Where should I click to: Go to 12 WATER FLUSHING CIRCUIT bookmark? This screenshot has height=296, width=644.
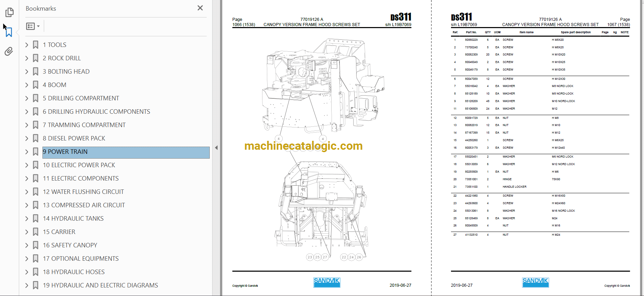point(83,192)
